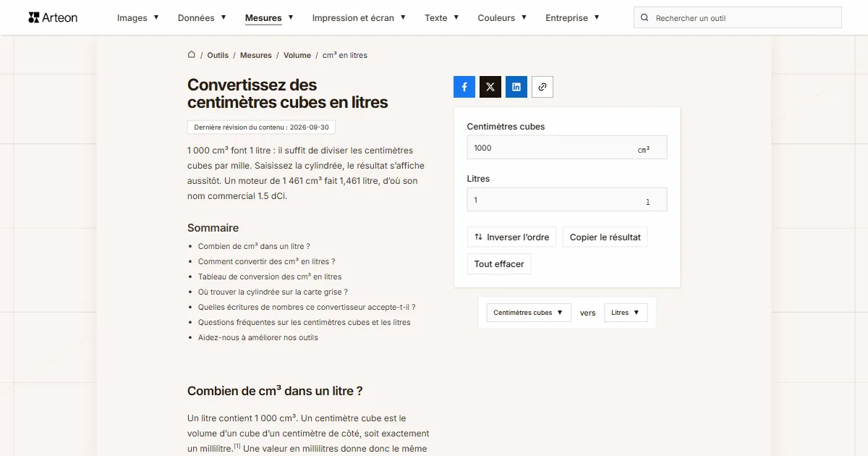
Task: Click the Litres input field
Action: (567, 200)
